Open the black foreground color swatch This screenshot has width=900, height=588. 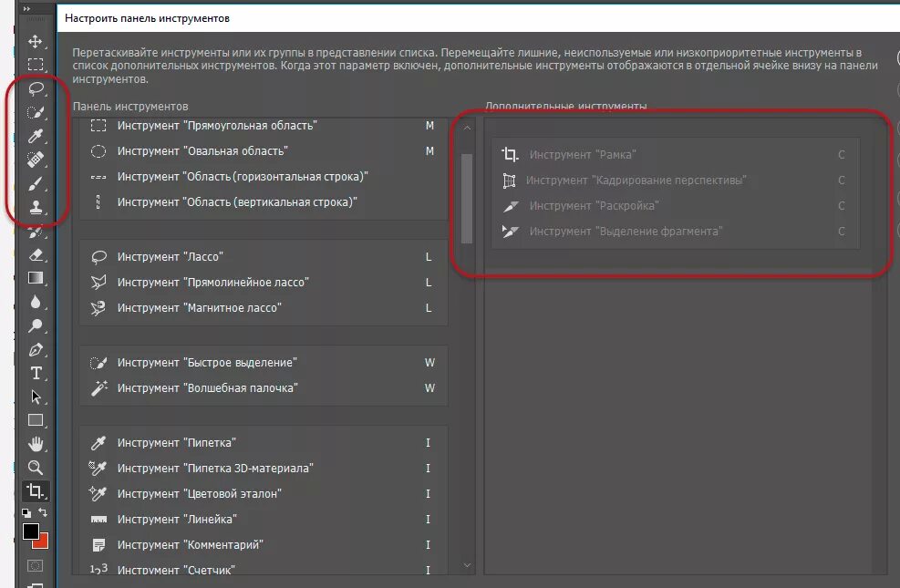(x=30, y=531)
